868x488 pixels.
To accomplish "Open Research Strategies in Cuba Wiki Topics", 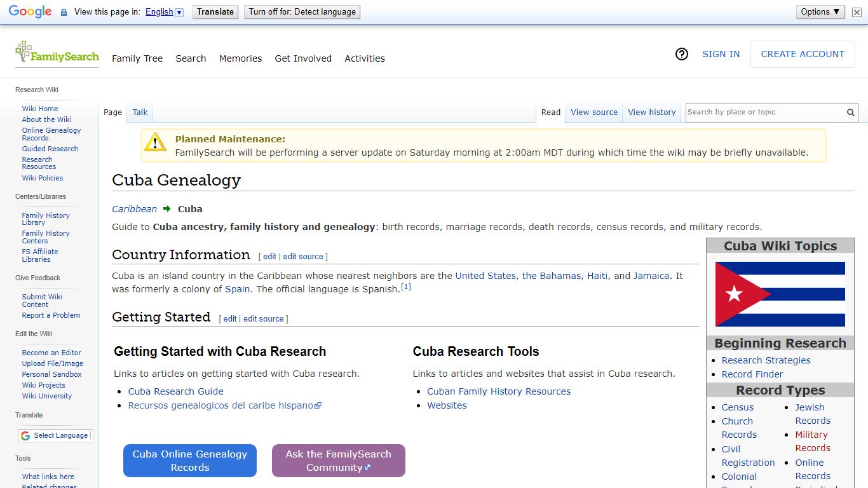I will 766,360.
